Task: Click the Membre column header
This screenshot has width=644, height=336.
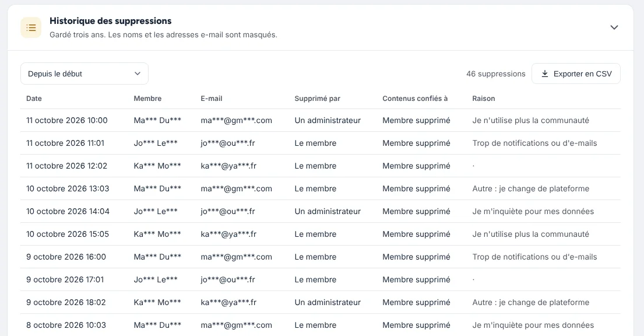Action: pos(147,98)
